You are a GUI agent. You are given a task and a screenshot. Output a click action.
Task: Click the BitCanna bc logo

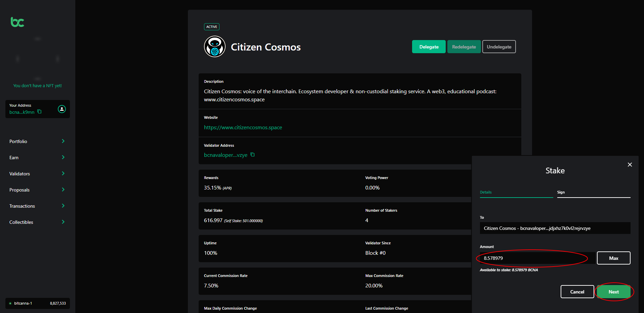(17, 22)
